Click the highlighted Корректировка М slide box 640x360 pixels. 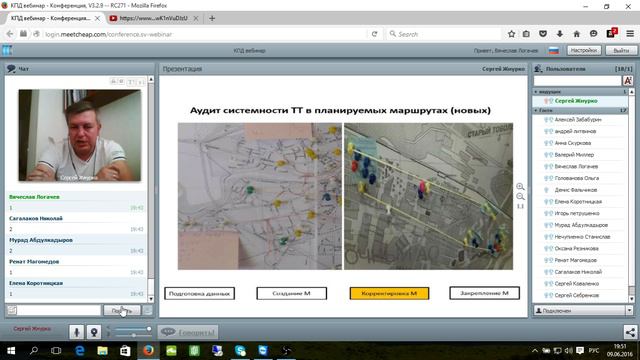tap(389, 293)
